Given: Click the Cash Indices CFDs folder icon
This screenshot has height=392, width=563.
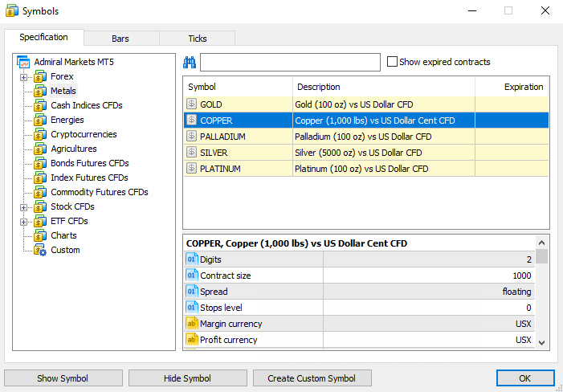Looking at the screenshot, I should click(40, 105).
